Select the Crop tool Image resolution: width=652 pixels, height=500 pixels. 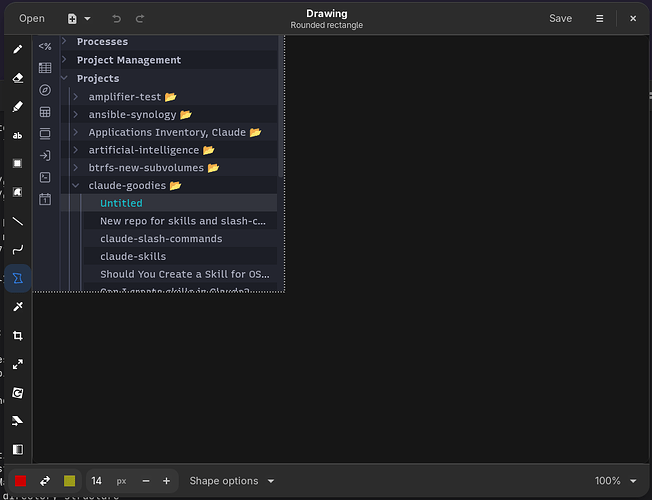tap(17, 336)
